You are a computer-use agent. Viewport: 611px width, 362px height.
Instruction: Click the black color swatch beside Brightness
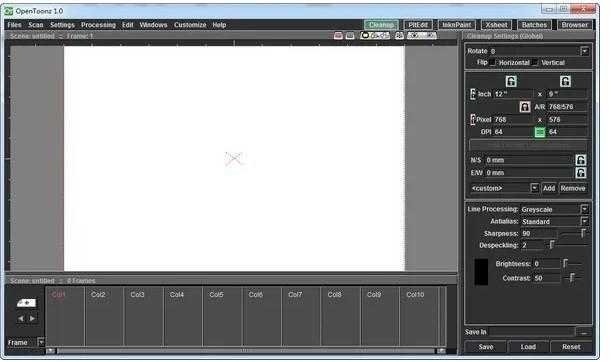click(481, 272)
